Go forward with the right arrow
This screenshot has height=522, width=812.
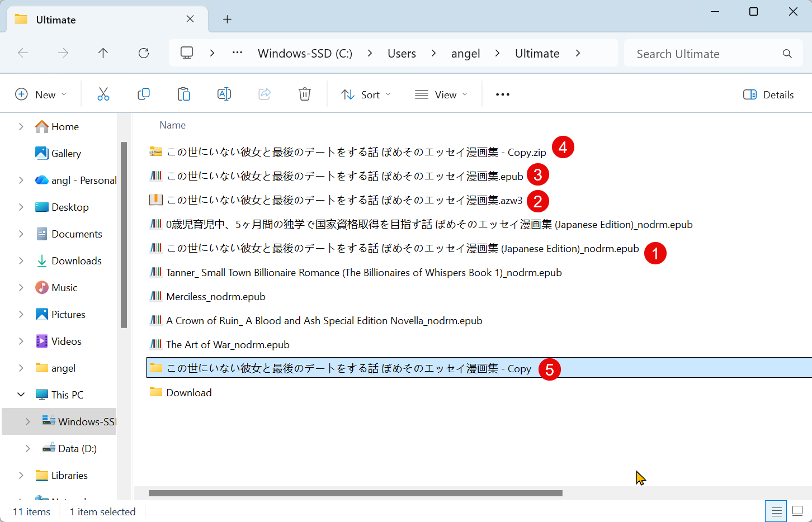tap(63, 53)
